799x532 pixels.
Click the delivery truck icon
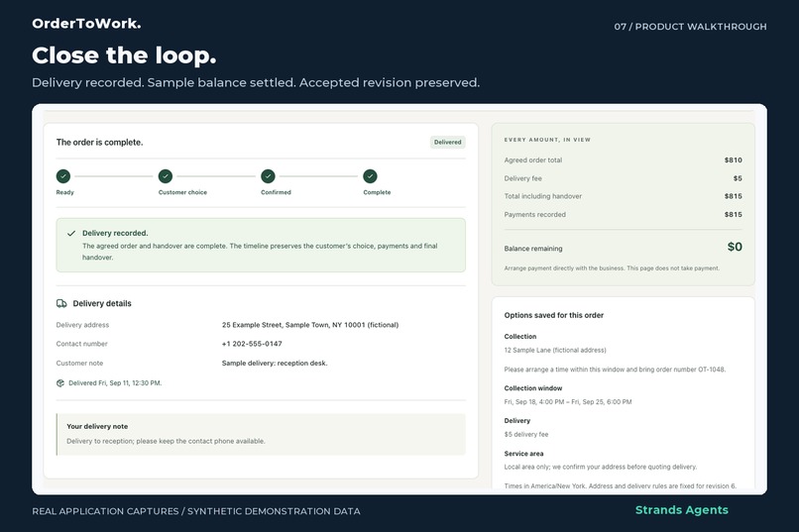(x=61, y=303)
